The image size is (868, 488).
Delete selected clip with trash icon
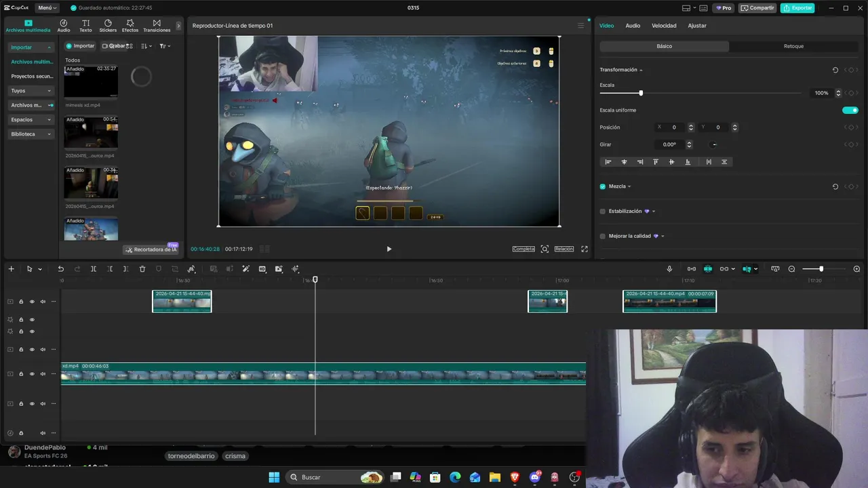pos(142,269)
